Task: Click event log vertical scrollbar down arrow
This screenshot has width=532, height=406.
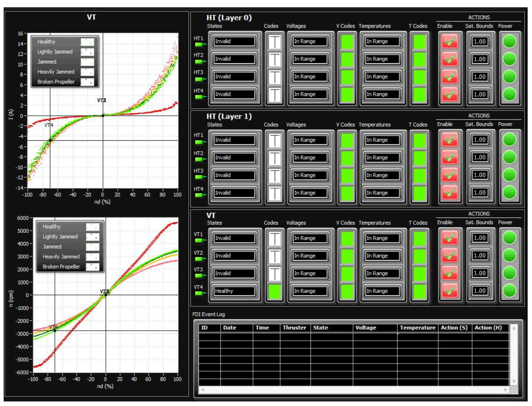Action: [x=514, y=381]
